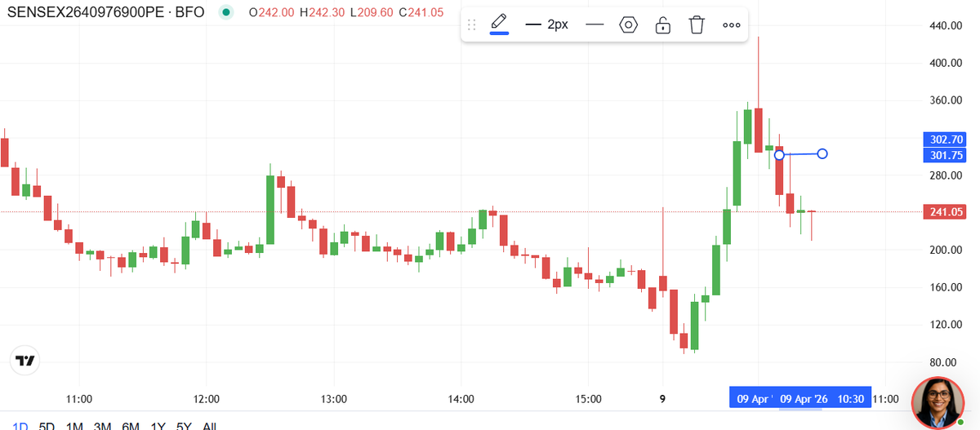Select the 6M time range
Screen dimensions: 980x430
[x=131, y=426]
